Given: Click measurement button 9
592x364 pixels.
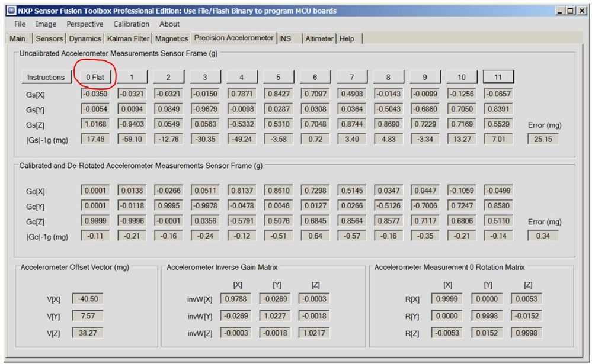Looking at the screenshot, I should [425, 77].
